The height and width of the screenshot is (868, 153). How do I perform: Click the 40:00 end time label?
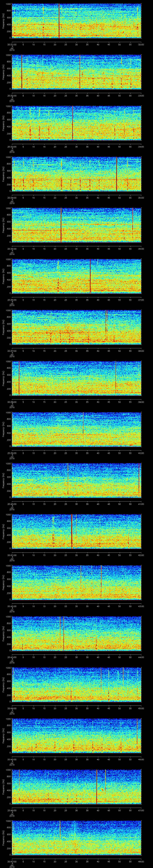click(141, 453)
